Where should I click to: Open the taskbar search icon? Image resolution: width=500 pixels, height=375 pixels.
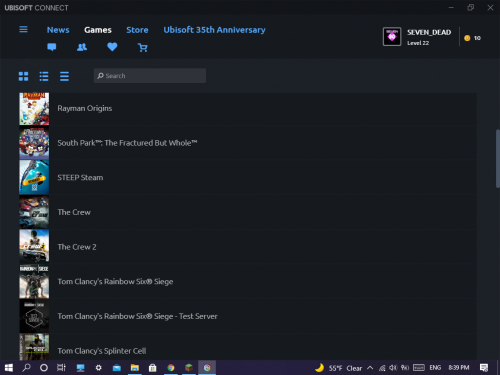(x=26, y=368)
